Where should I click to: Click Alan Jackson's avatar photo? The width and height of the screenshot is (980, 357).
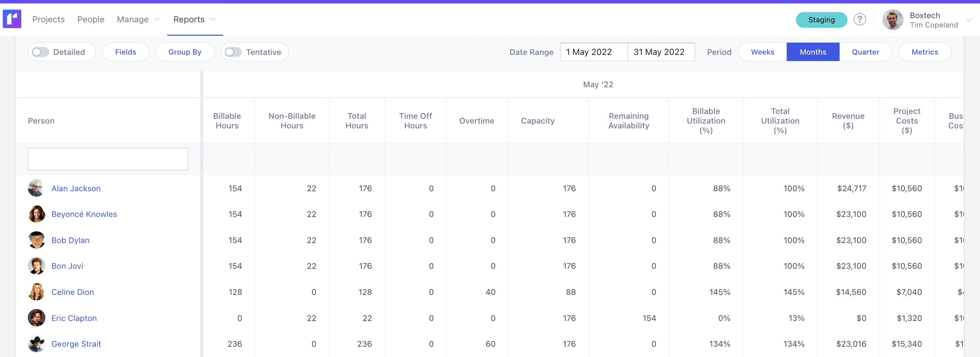[36, 188]
